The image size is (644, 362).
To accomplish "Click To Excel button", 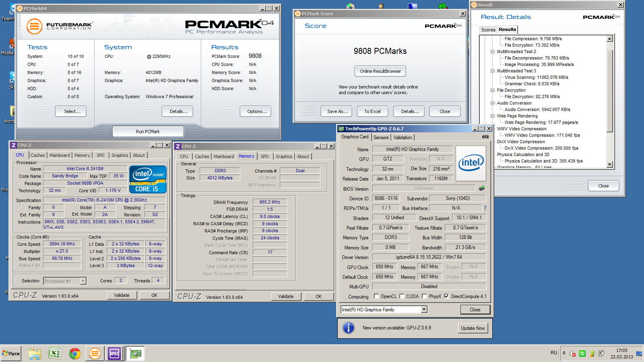I will 372,111.
